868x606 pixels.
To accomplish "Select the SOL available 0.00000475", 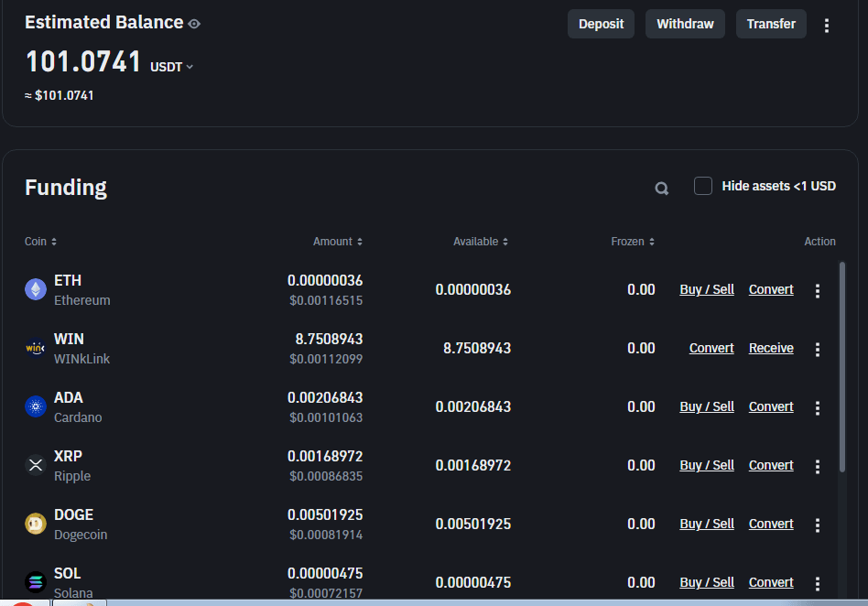I will [x=473, y=583].
